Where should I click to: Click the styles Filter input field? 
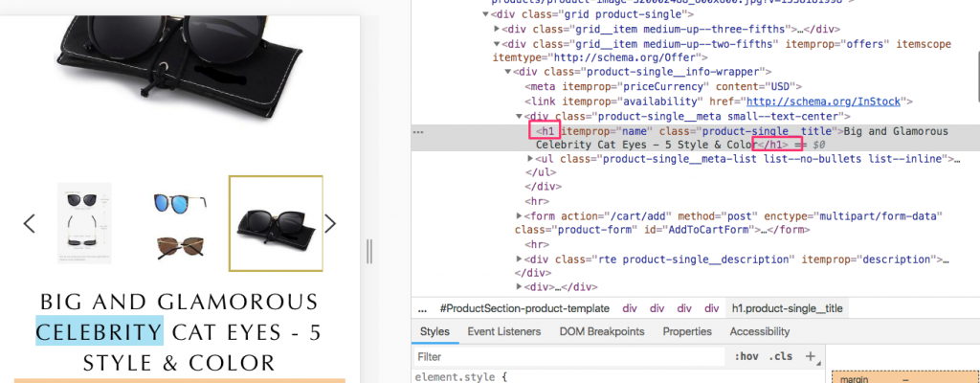click(x=565, y=356)
